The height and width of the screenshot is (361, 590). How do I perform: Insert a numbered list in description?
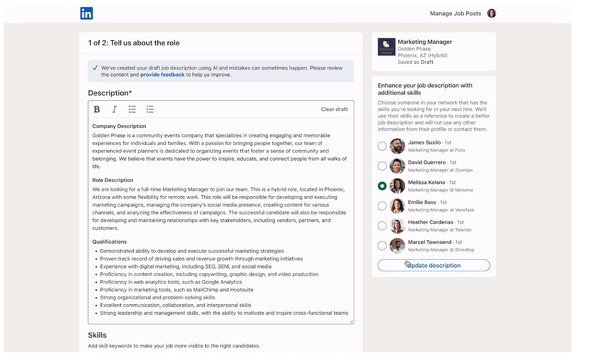[x=150, y=110]
